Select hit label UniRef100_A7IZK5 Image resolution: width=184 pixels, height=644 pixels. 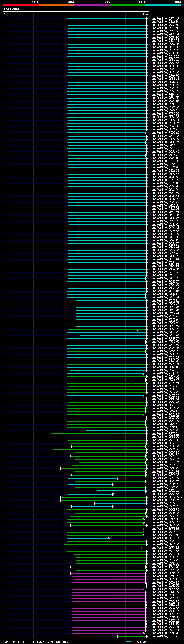point(165,342)
